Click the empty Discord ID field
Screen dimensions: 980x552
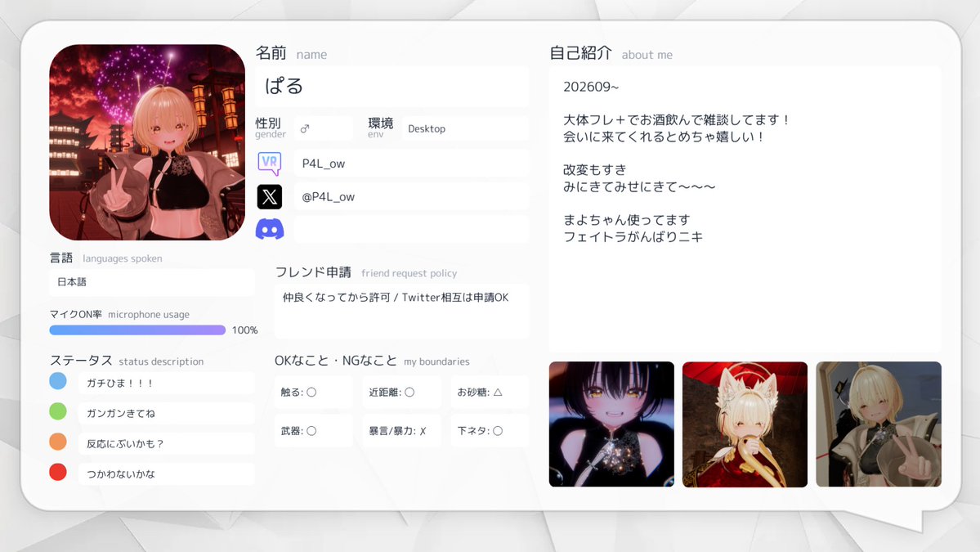(x=411, y=230)
